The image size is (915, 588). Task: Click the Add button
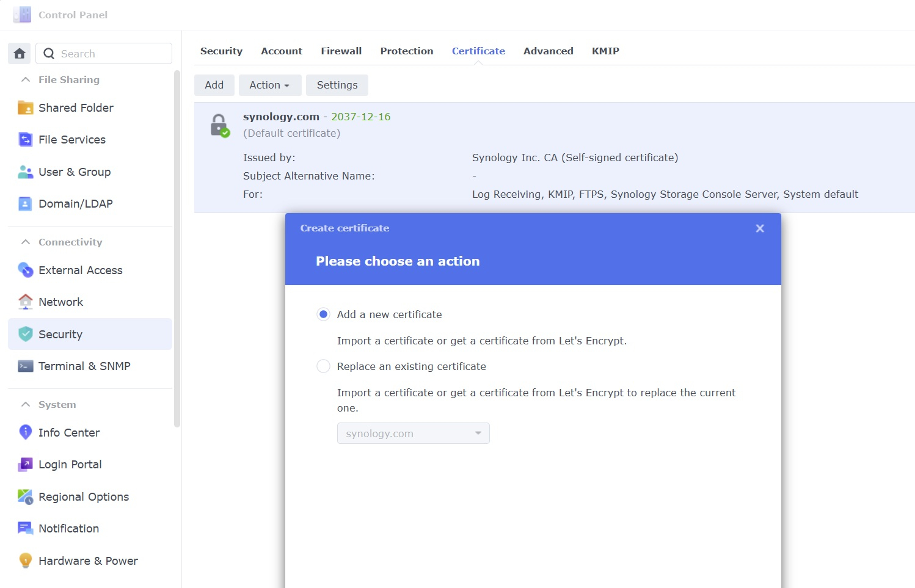[x=214, y=85]
